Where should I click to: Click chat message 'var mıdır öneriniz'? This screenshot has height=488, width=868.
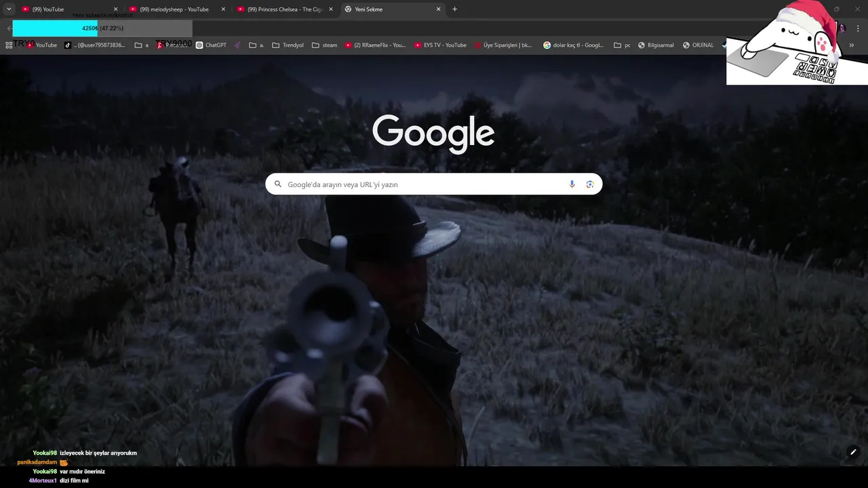82,472
